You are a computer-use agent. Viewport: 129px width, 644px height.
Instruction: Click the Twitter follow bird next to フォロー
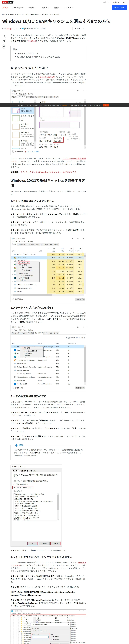tap(23, 29)
